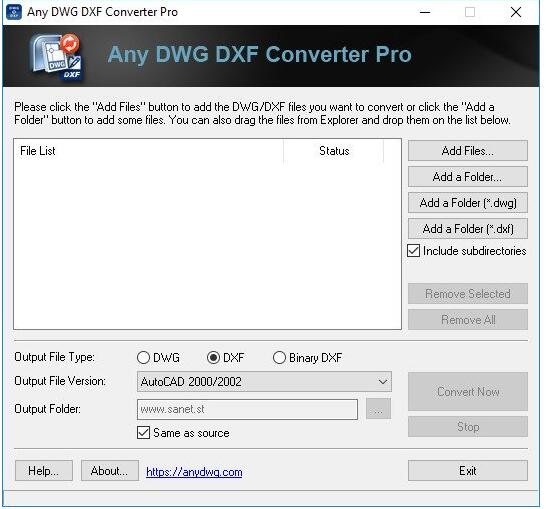Open the Add Files dialog
The image size is (546, 509).
click(x=468, y=151)
